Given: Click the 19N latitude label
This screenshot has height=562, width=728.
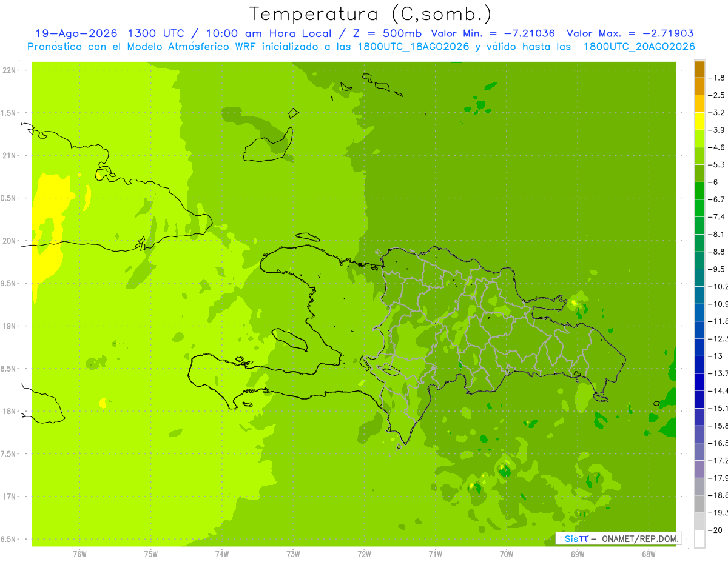Looking at the screenshot, I should (9, 326).
